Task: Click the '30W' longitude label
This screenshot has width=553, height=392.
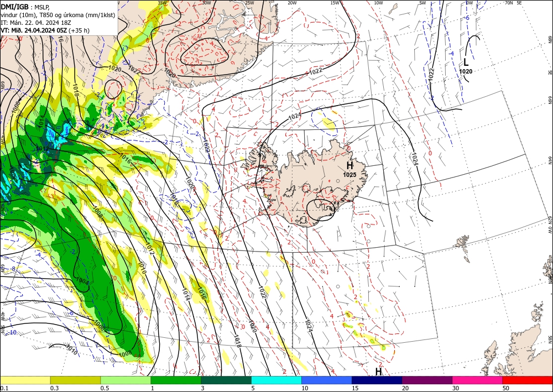Action: click(206, 3)
